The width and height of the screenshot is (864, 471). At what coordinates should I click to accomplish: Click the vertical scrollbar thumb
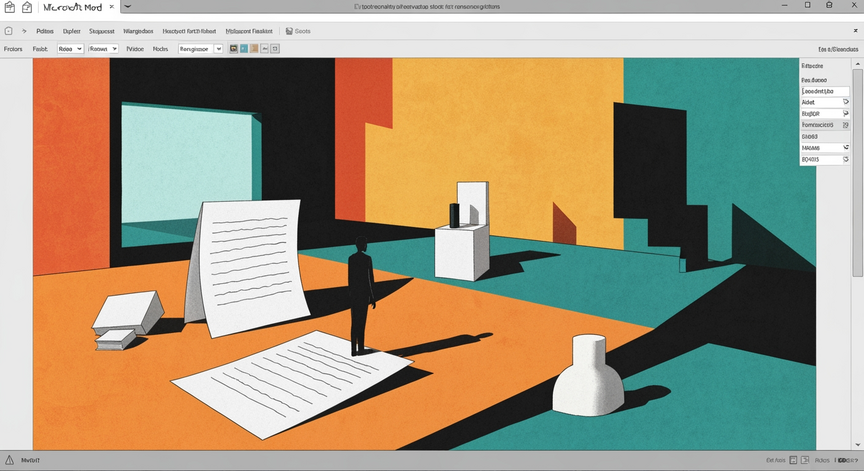click(x=857, y=172)
